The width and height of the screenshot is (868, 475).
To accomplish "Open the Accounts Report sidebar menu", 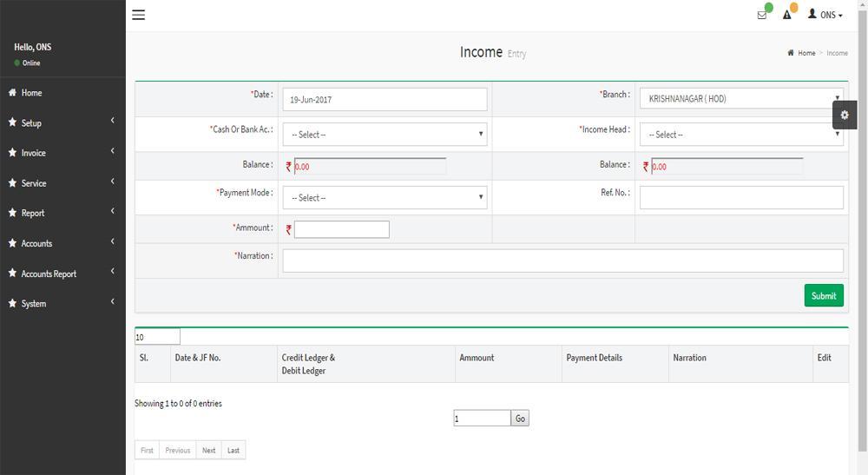I will 62,274.
